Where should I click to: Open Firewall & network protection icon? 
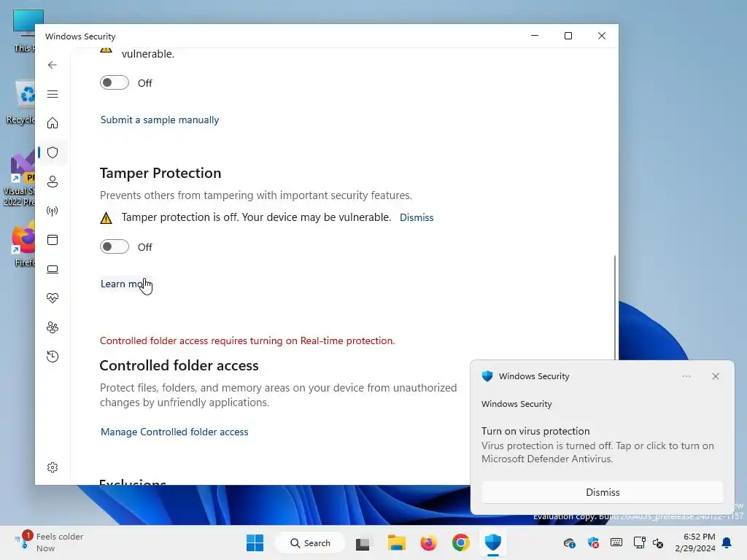[x=53, y=211]
